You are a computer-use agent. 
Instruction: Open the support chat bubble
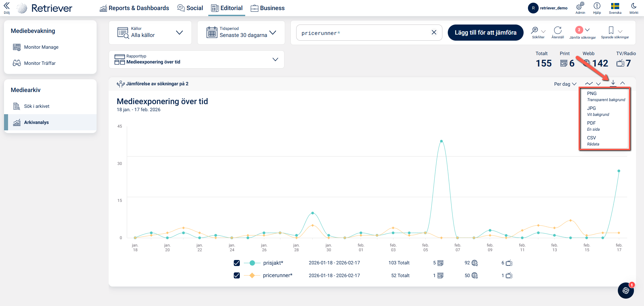626,291
